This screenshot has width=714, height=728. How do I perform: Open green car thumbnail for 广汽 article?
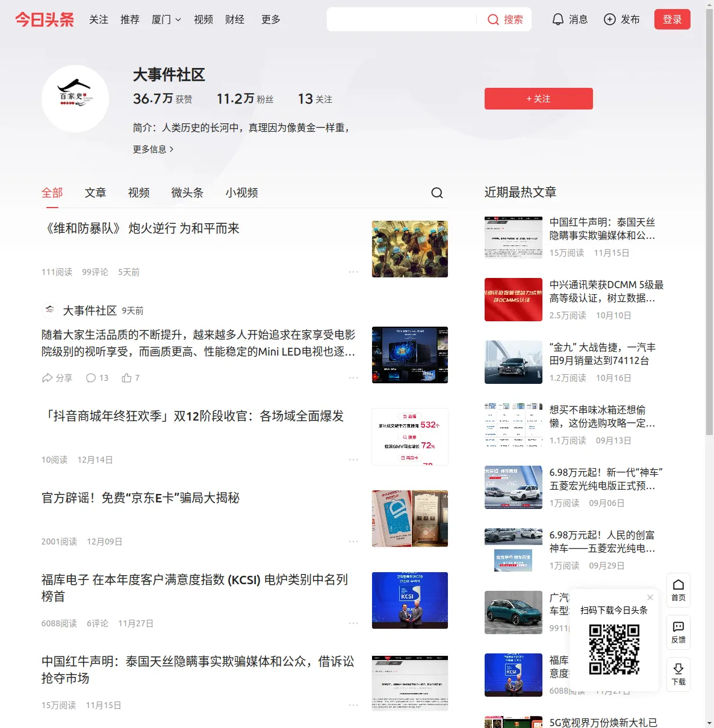click(x=514, y=612)
